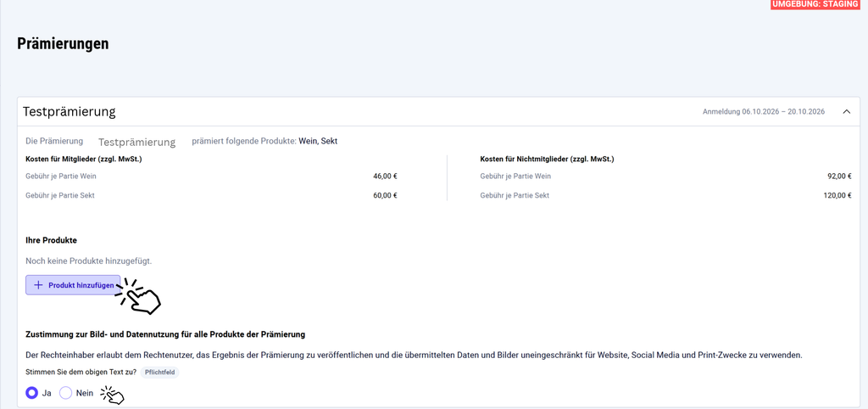Click the Ihre Produkte heading

pyautogui.click(x=51, y=240)
